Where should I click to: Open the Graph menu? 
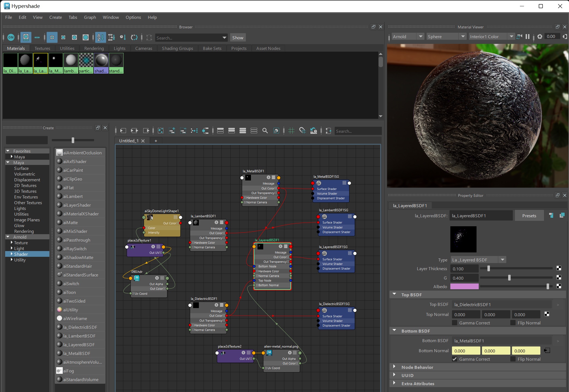point(90,17)
